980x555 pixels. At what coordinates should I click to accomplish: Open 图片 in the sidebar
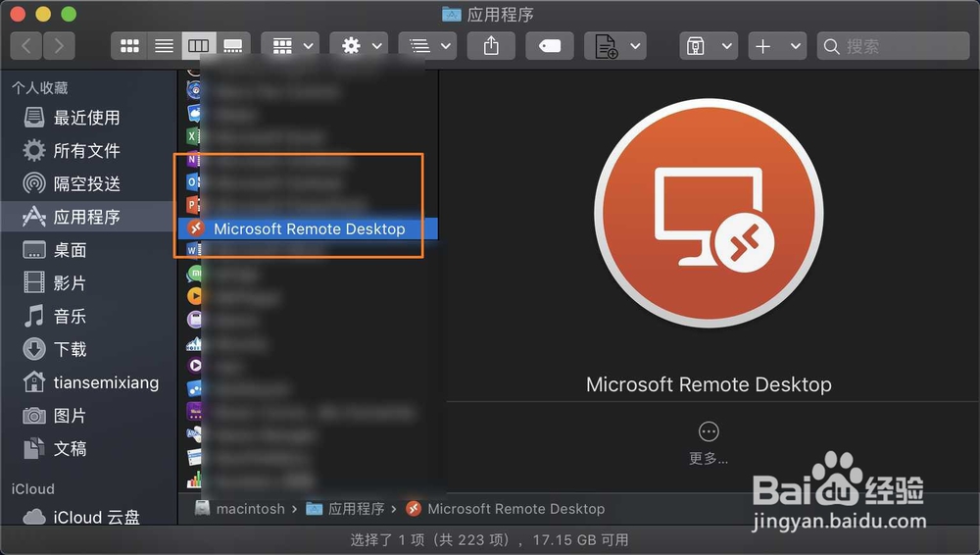point(87,416)
